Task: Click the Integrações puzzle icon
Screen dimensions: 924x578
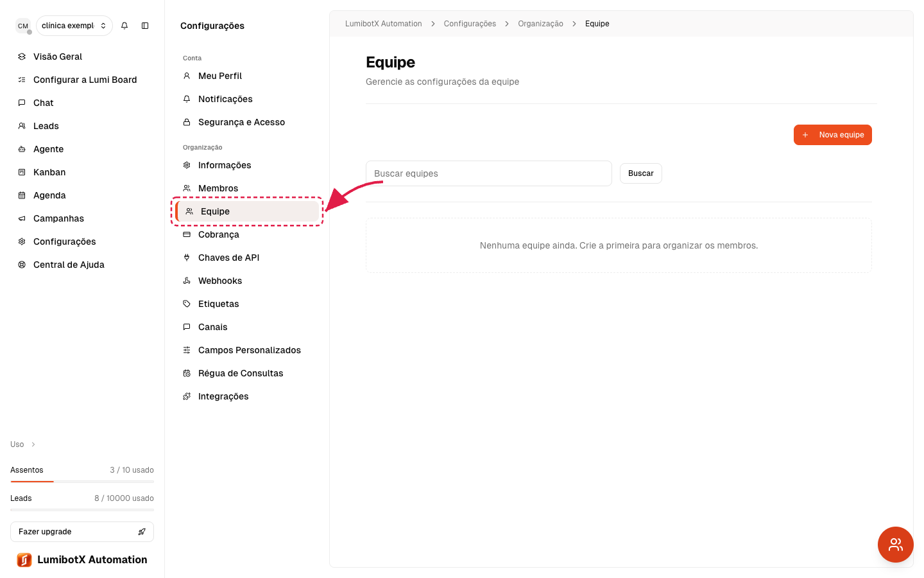Action: point(187,396)
